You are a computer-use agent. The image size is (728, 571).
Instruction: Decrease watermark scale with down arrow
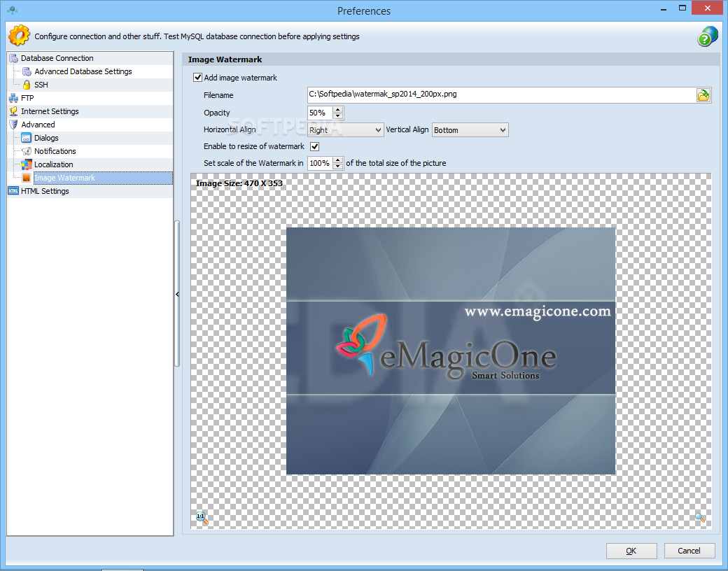coord(338,167)
